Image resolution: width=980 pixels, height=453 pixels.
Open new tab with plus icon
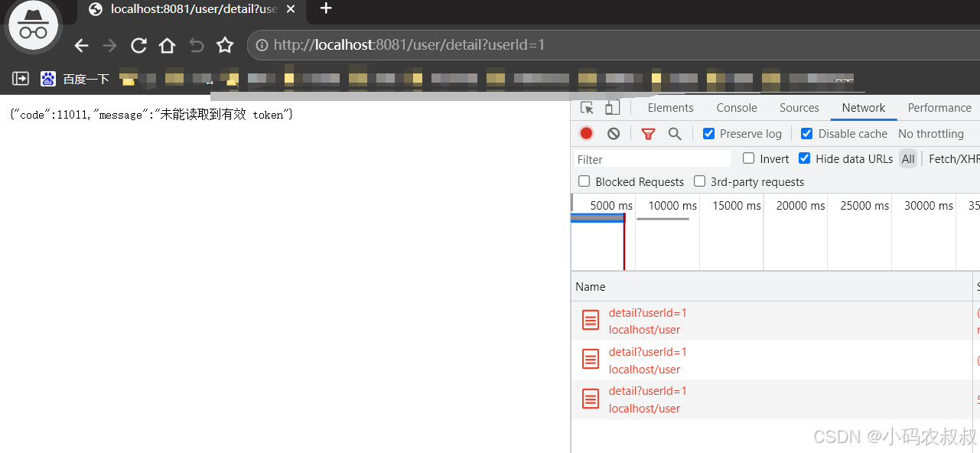click(326, 8)
